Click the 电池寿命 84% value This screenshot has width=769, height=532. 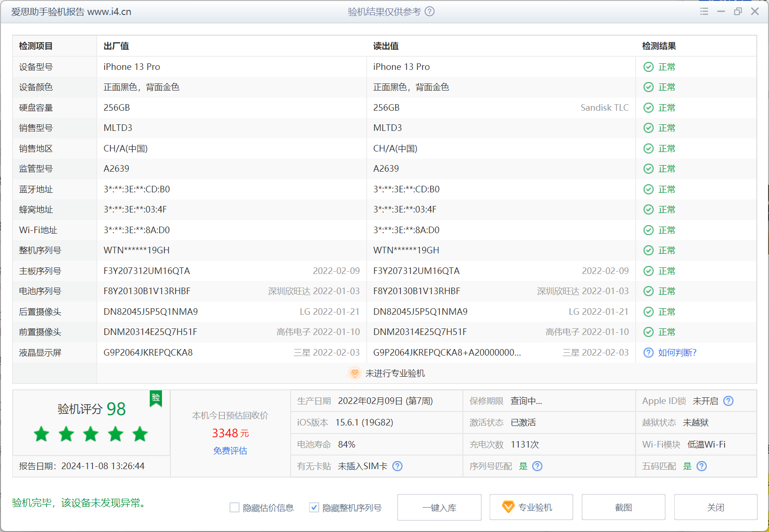[x=346, y=445]
